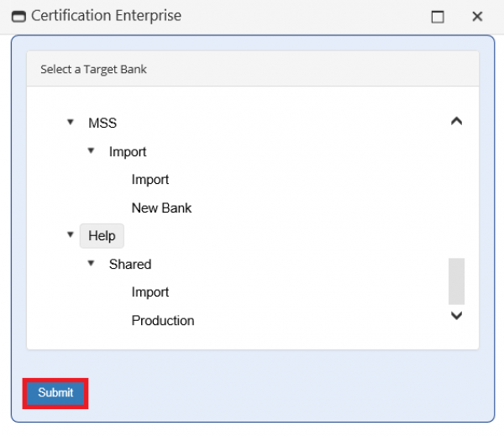The image size is (504, 436).
Task: Select the Import bank under Shared
Action: coord(150,292)
